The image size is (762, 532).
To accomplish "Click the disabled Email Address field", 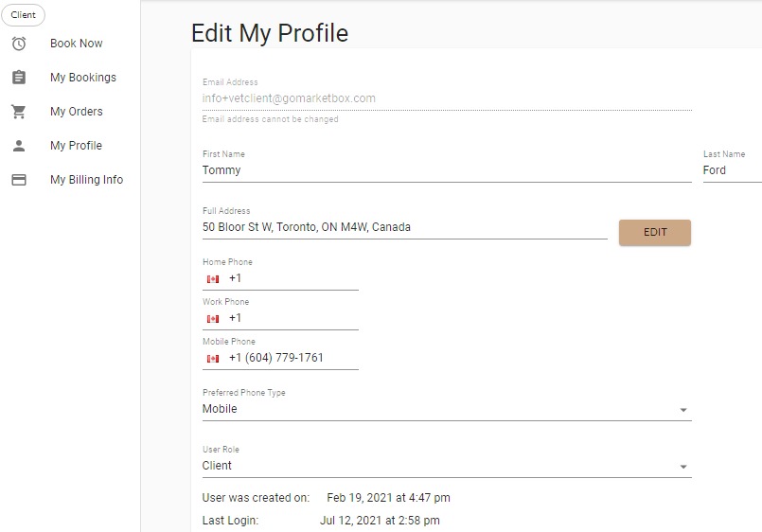I will tap(447, 98).
